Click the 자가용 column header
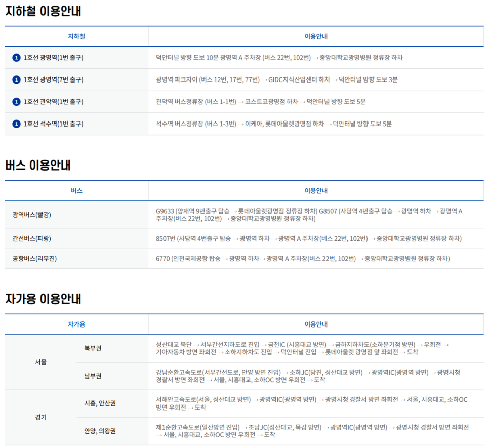The image size is (489, 448). pos(76,324)
